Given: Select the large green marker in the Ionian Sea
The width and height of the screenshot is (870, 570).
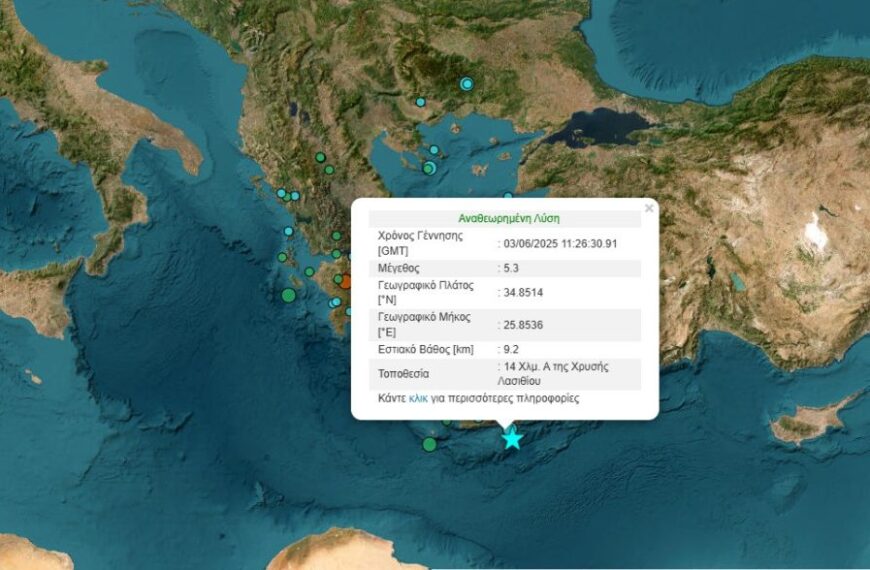Looking at the screenshot, I should coord(289,295).
